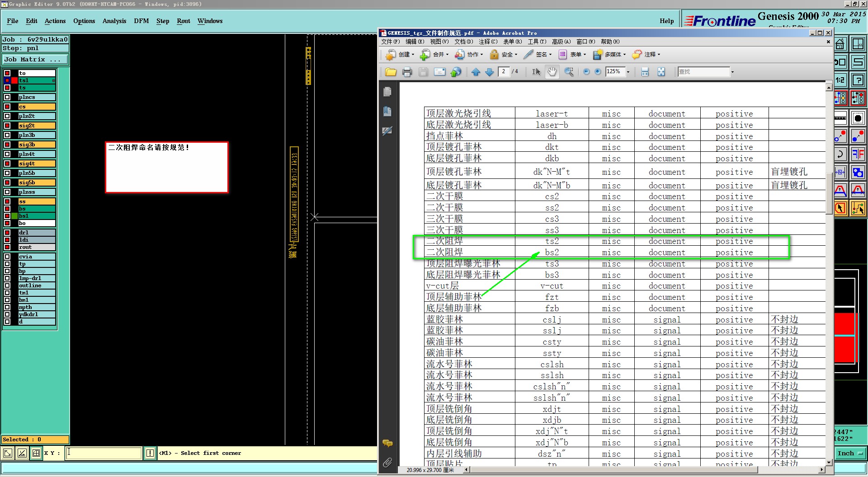Click the Acrobat page number field
Viewport: 868px width, 477px height.
[504, 72]
